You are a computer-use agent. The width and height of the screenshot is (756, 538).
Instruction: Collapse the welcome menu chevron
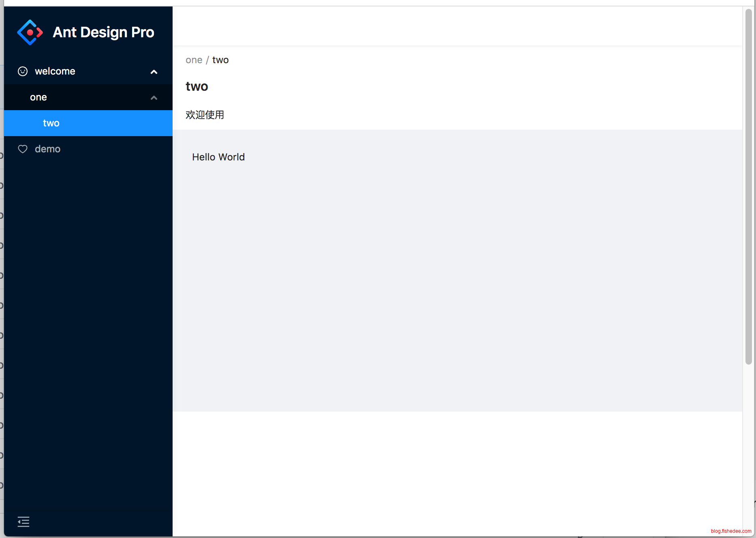coord(154,72)
